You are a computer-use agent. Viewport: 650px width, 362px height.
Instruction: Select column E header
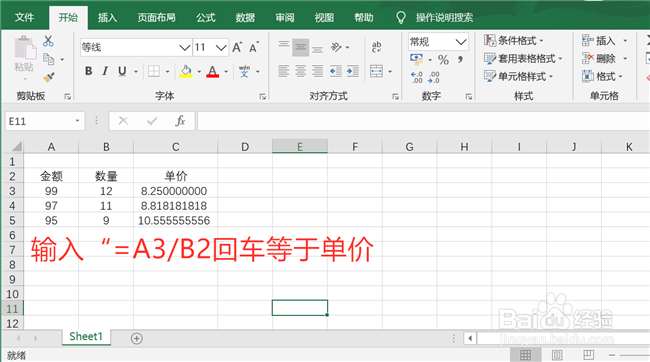point(300,147)
